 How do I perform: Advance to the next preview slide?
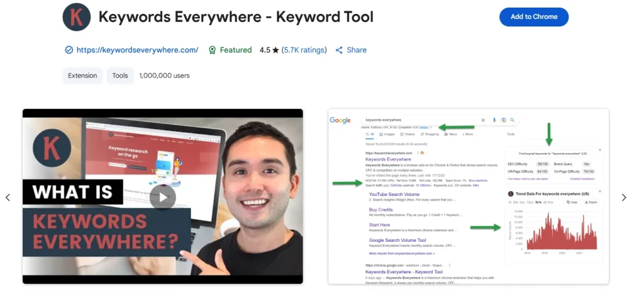click(x=624, y=197)
